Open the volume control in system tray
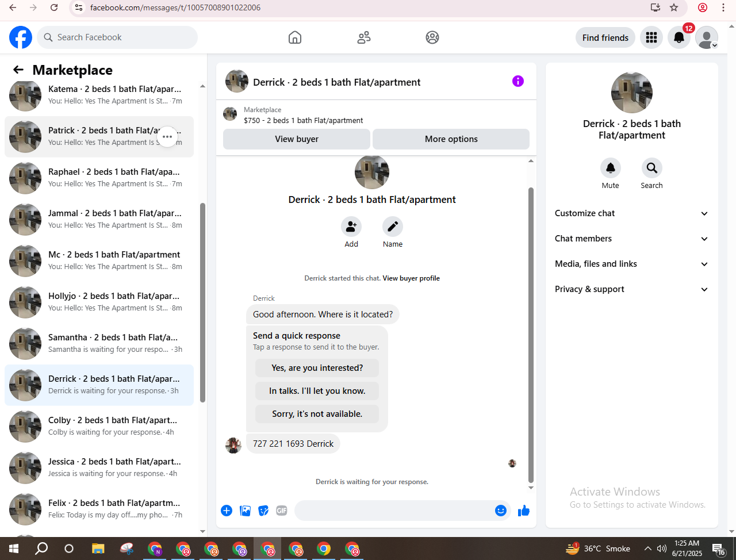Viewport: 736px width, 560px height. coord(661,549)
